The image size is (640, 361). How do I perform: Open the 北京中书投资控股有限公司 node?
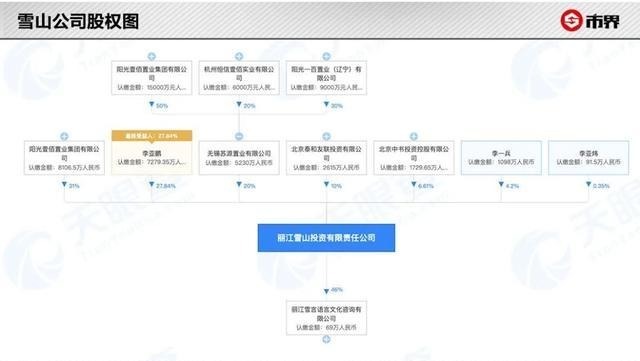[x=413, y=158]
